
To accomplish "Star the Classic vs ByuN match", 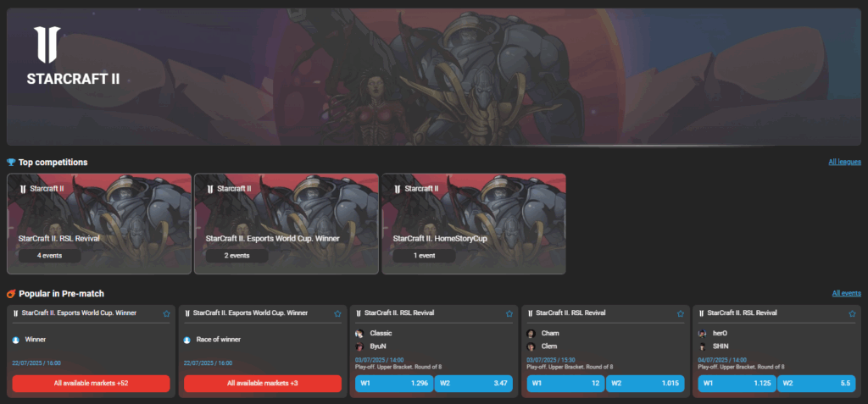I will coord(509,313).
